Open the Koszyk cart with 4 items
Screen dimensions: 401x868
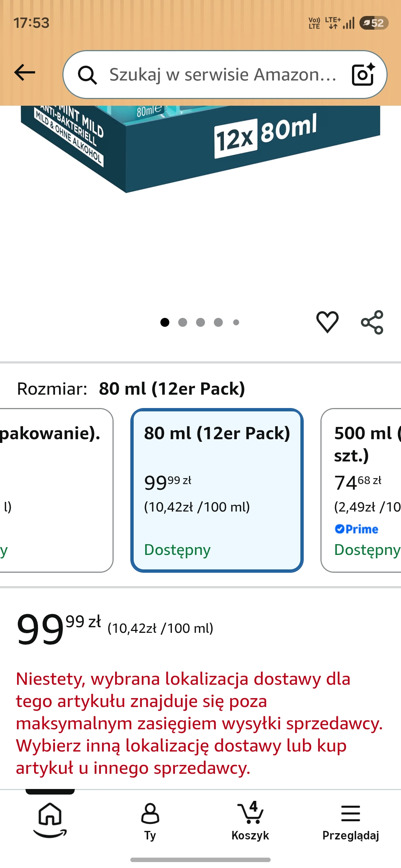[250, 821]
